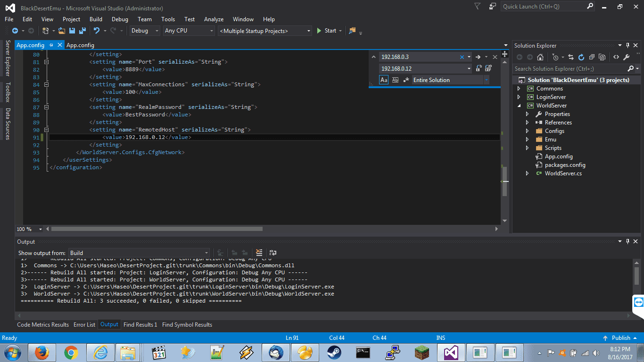Open Find in Files toolbar icon

[x=352, y=31]
